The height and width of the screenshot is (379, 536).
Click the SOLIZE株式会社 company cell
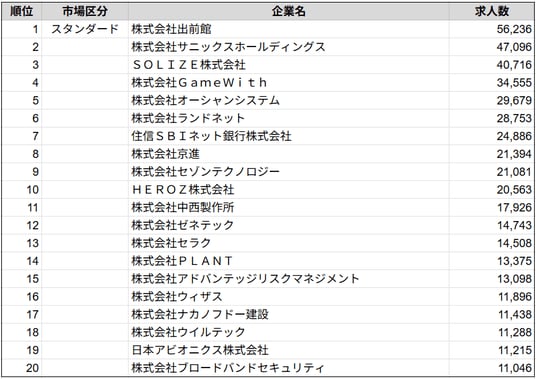(289, 65)
